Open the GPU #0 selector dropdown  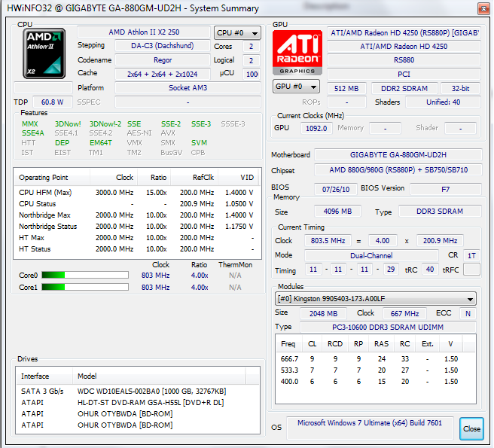[x=296, y=87]
